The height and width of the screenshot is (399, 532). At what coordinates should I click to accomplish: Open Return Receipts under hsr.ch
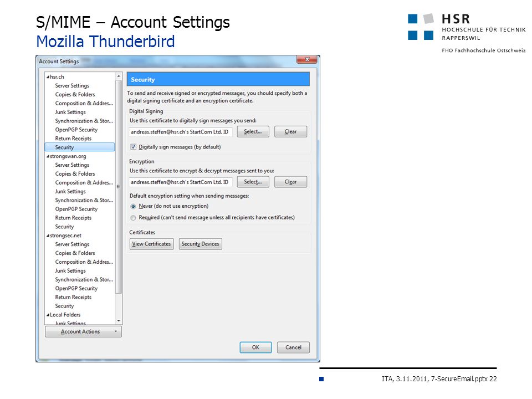pos(73,139)
